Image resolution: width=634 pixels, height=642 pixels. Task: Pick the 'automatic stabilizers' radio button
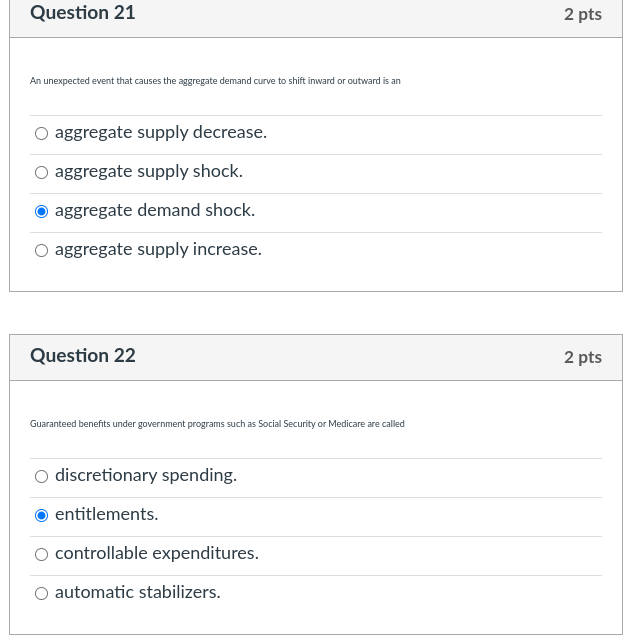(41, 594)
